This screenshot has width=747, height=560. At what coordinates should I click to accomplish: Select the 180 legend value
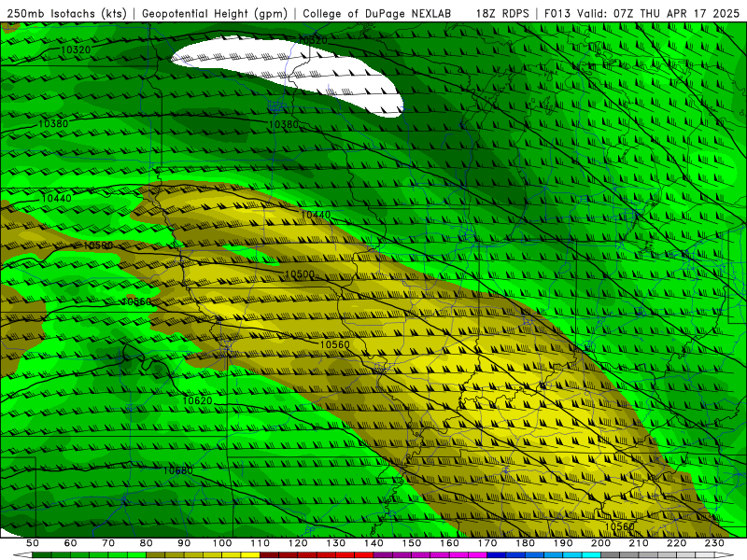[525, 543]
